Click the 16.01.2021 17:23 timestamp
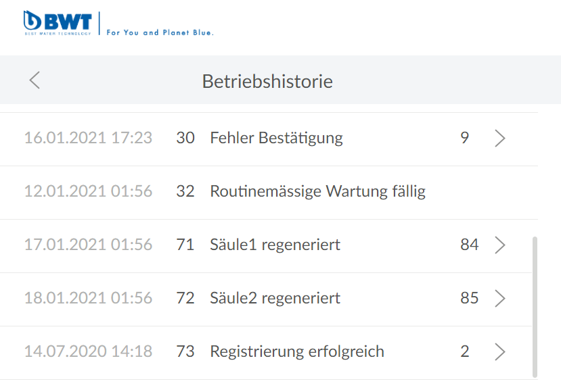561x392 pixels. (x=88, y=139)
